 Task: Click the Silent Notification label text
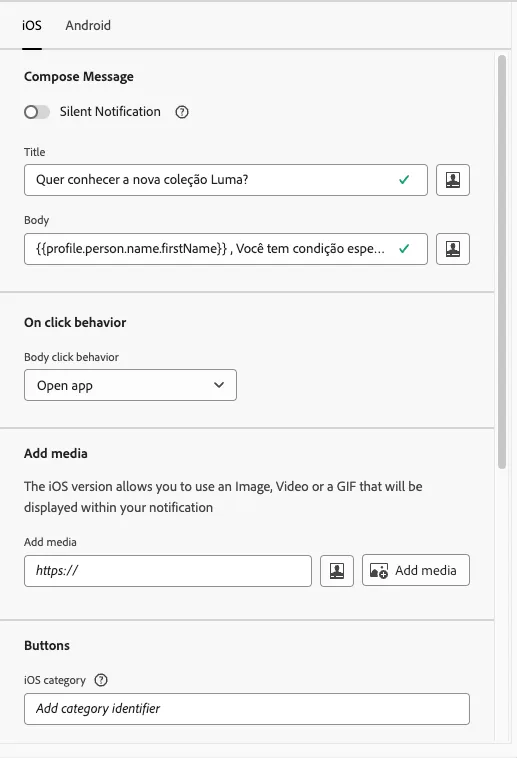tap(110, 112)
